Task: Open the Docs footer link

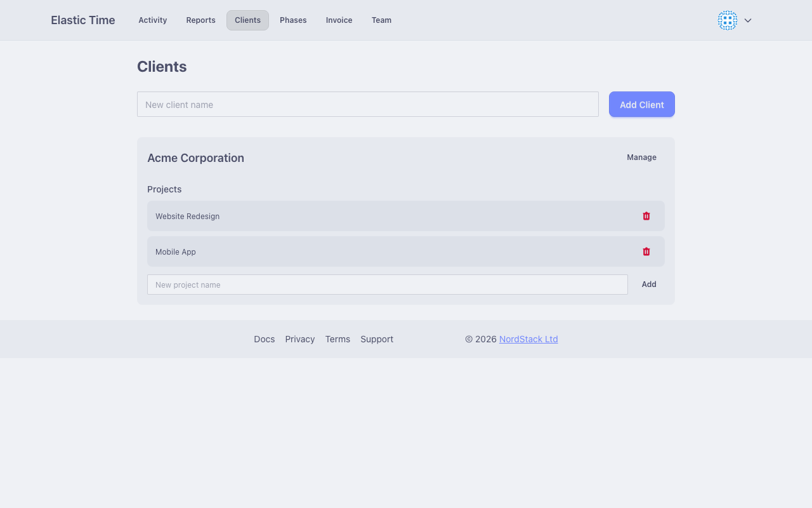Action: coord(264,339)
